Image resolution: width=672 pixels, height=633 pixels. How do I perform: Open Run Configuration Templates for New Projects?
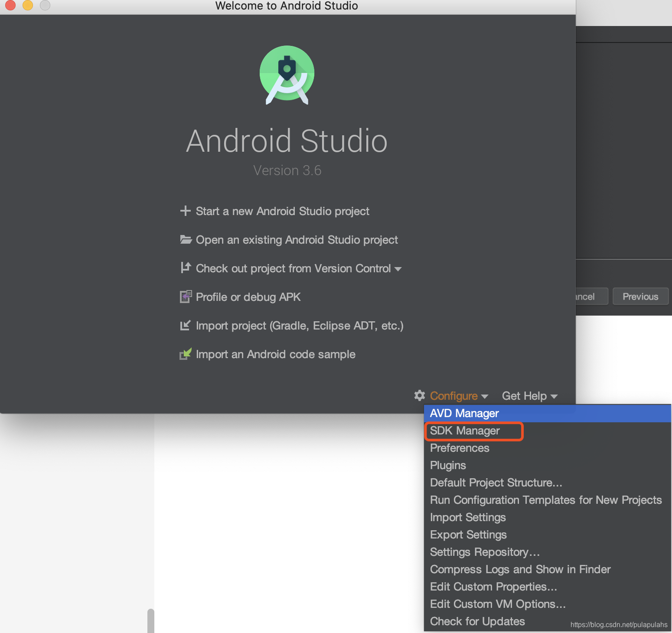point(548,500)
